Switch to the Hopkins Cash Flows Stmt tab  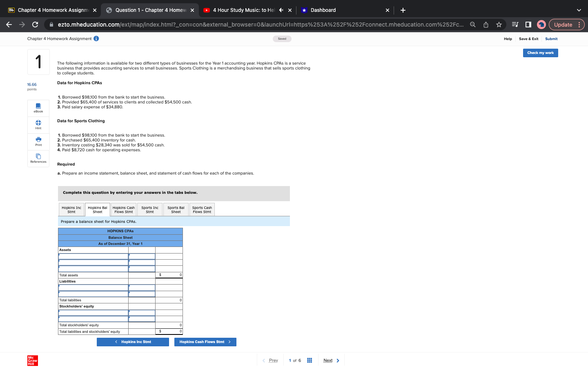pos(124,210)
